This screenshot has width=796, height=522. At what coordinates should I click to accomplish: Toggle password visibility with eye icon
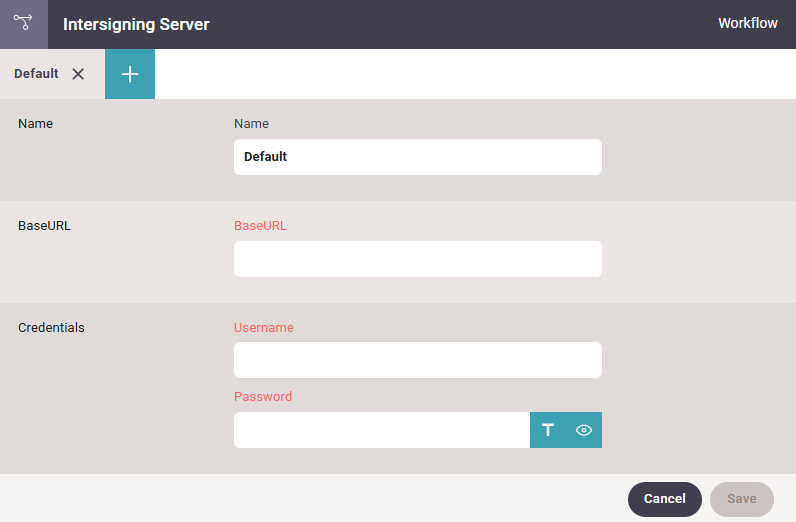(584, 430)
